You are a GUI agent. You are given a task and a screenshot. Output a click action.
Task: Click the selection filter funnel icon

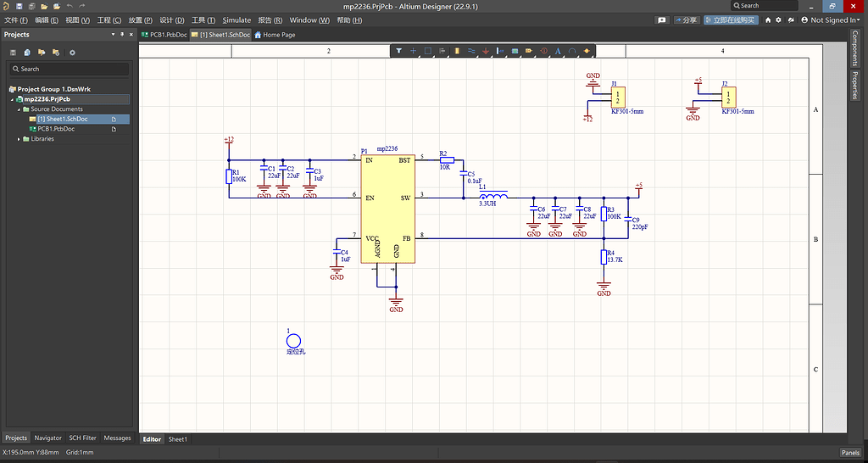tap(398, 51)
